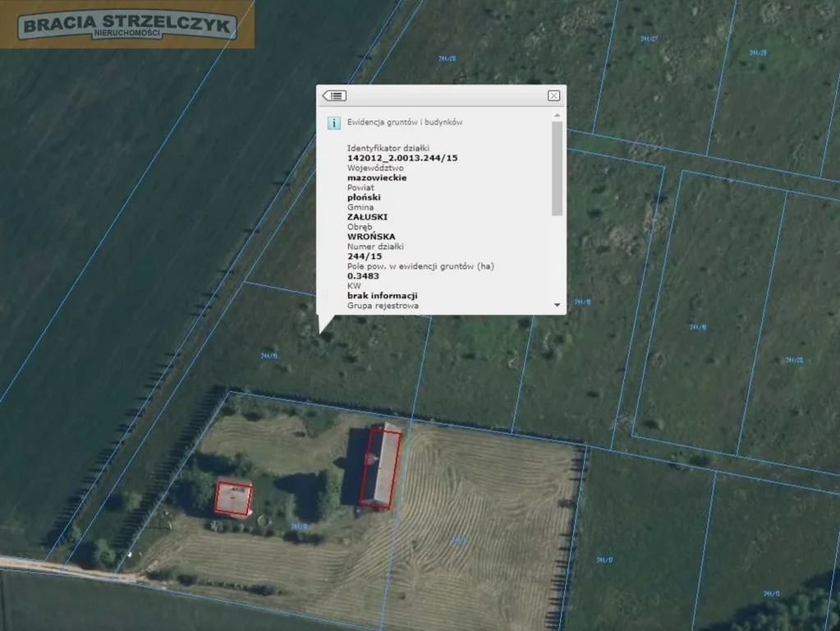
Task: Click the small red-outlined square building
Action: pos(232,498)
